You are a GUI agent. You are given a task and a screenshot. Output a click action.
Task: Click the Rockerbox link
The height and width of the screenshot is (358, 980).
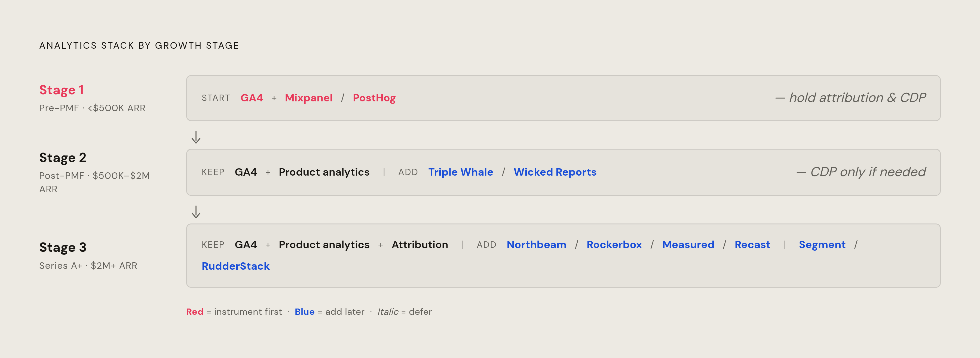[x=614, y=245]
